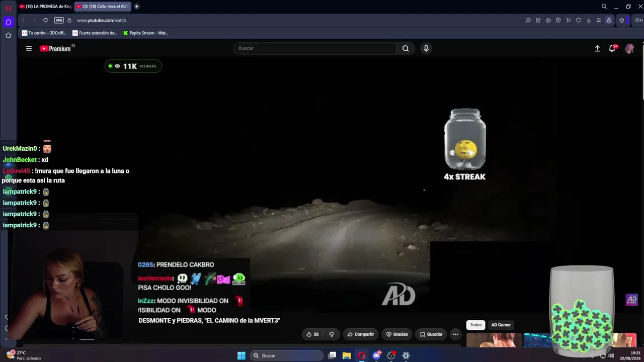This screenshot has height=362, width=644.
Task: Open Opera easy setup sliders
Action: click(x=599, y=20)
